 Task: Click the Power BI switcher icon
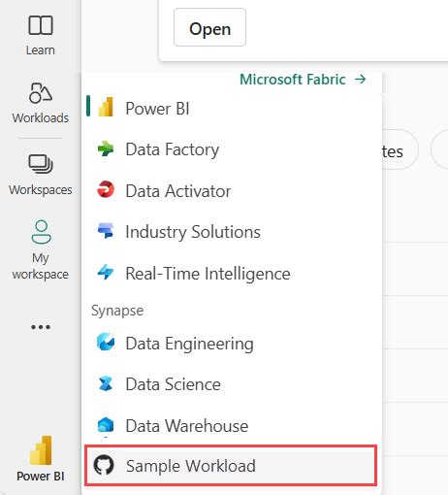[41, 450]
